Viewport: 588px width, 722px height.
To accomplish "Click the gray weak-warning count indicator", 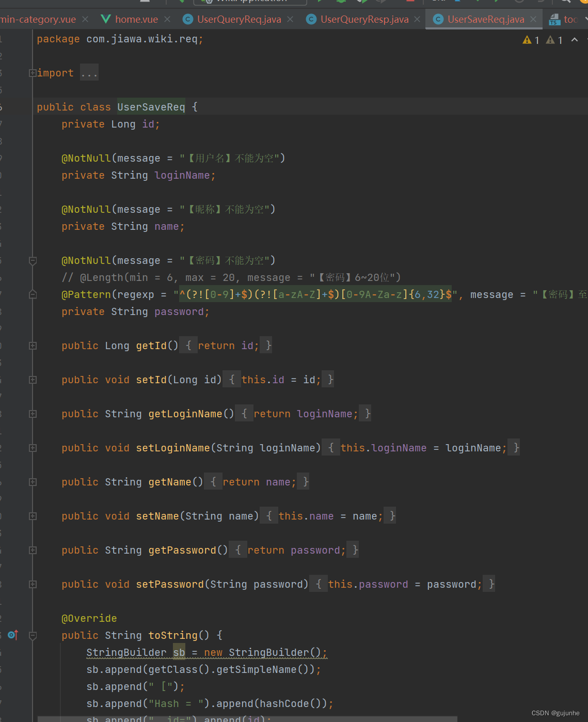I will coord(554,40).
